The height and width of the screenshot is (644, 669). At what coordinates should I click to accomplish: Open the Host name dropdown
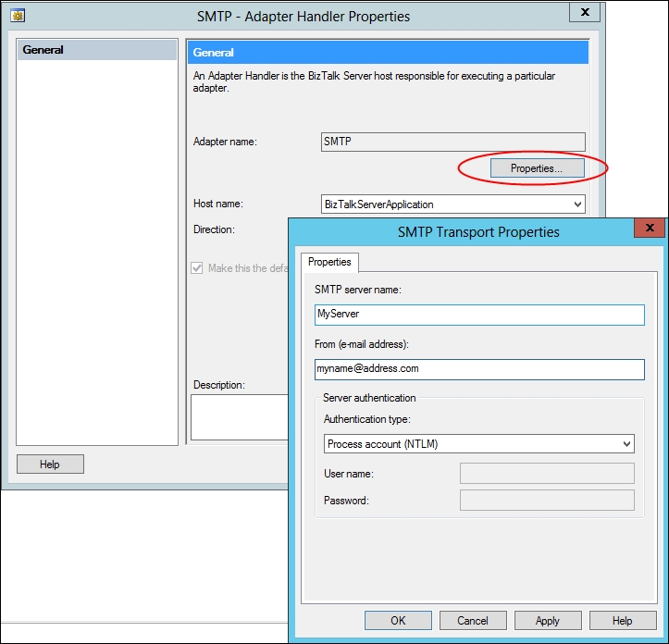(452, 204)
